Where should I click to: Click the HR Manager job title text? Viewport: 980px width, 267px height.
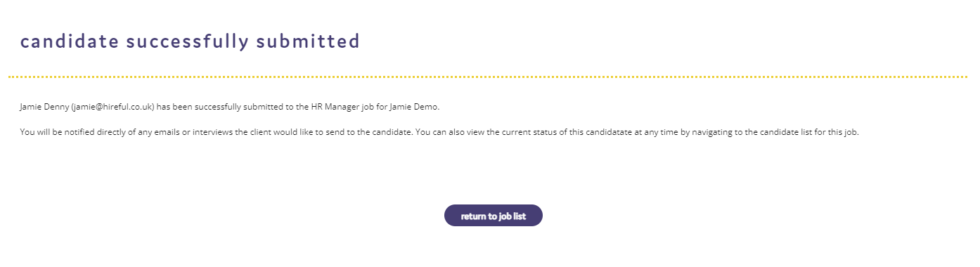336,108
